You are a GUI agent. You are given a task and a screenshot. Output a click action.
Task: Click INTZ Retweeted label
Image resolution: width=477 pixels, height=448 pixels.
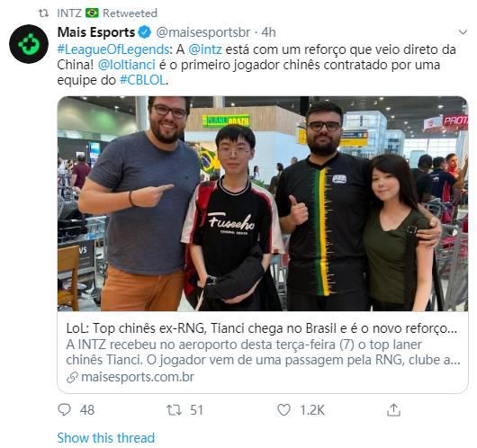pos(107,13)
